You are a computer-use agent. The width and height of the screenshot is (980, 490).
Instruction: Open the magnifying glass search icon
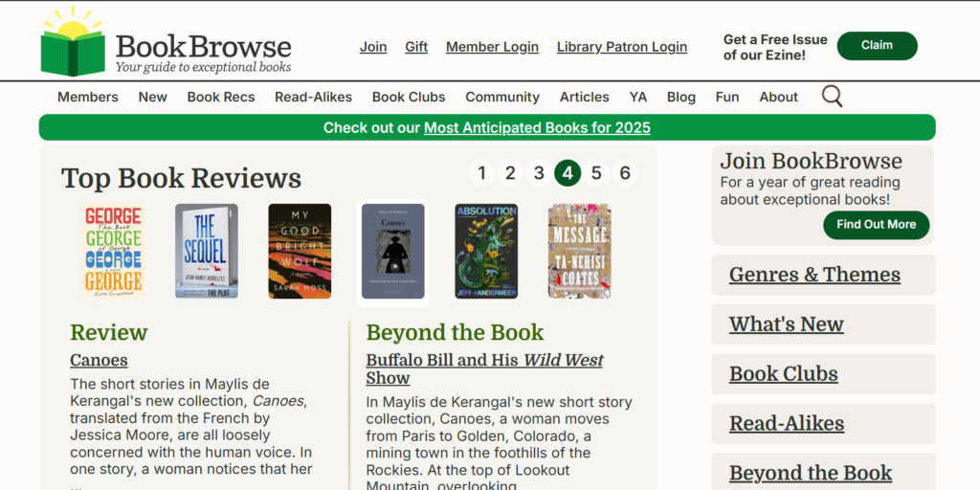(832, 97)
